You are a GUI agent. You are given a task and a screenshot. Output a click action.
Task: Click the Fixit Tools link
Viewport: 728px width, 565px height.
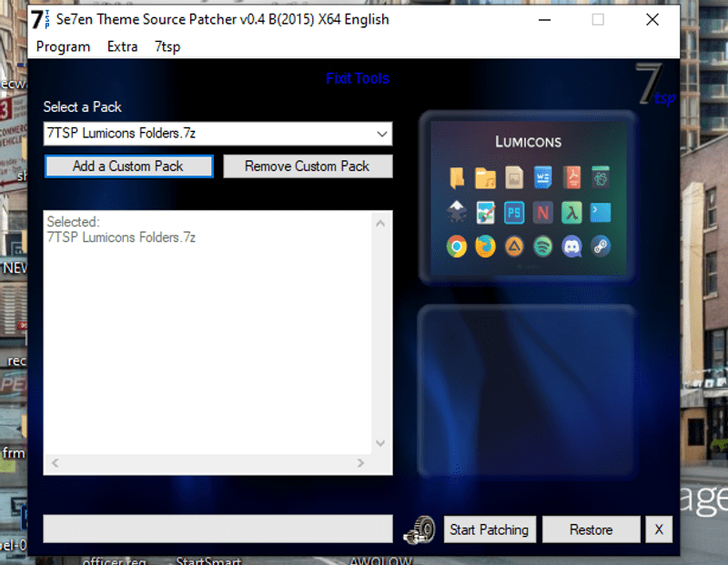tap(358, 79)
